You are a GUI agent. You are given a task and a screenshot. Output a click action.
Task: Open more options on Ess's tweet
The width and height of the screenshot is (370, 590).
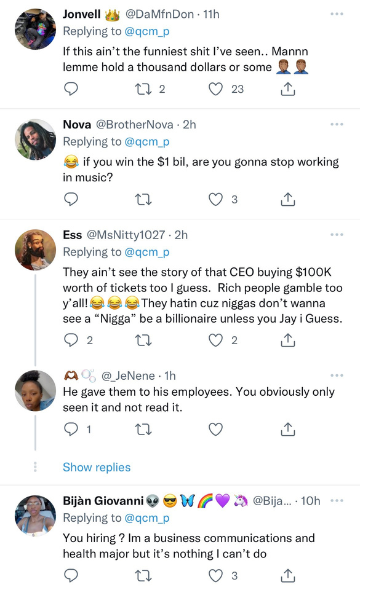[337, 234]
